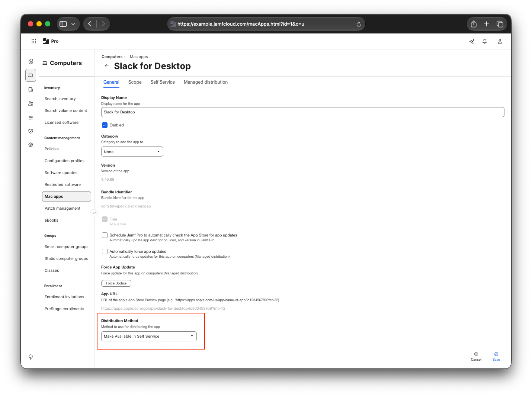Open Smart computer groups
This screenshot has height=396, width=532.
(x=67, y=247)
